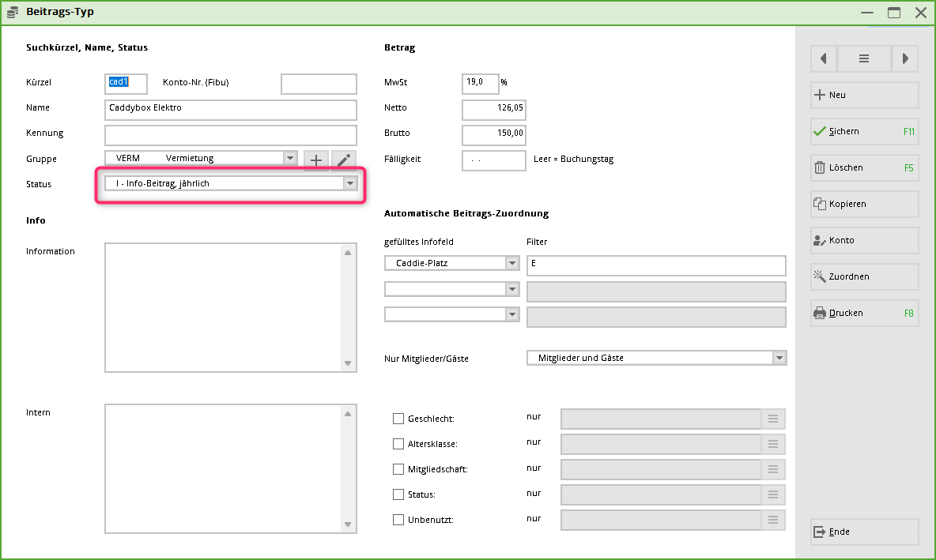
Task: Expand the Status dropdown
Action: (349, 183)
